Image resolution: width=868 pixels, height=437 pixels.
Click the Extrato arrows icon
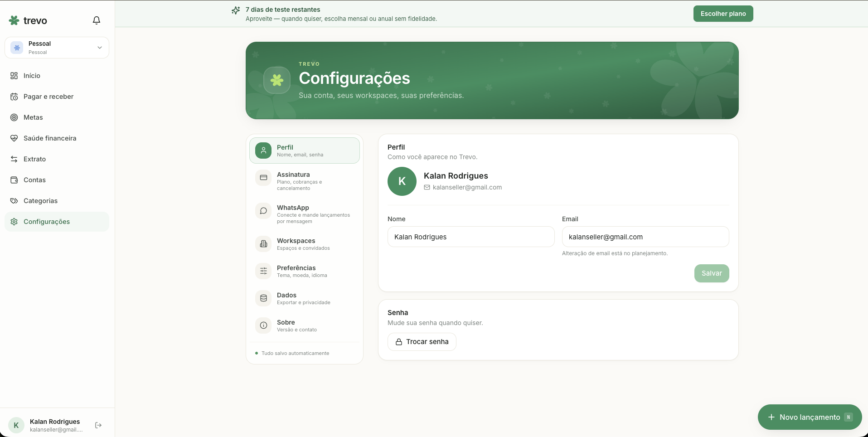tap(14, 159)
